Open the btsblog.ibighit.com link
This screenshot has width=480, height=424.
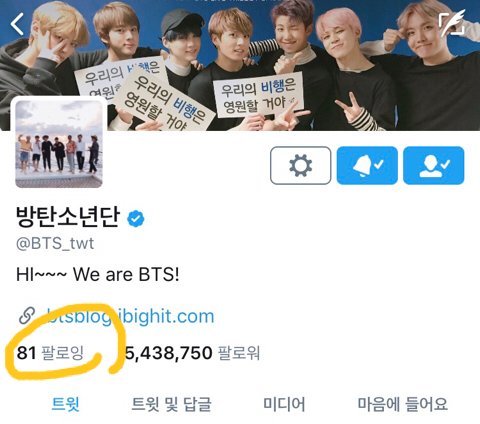(130, 316)
